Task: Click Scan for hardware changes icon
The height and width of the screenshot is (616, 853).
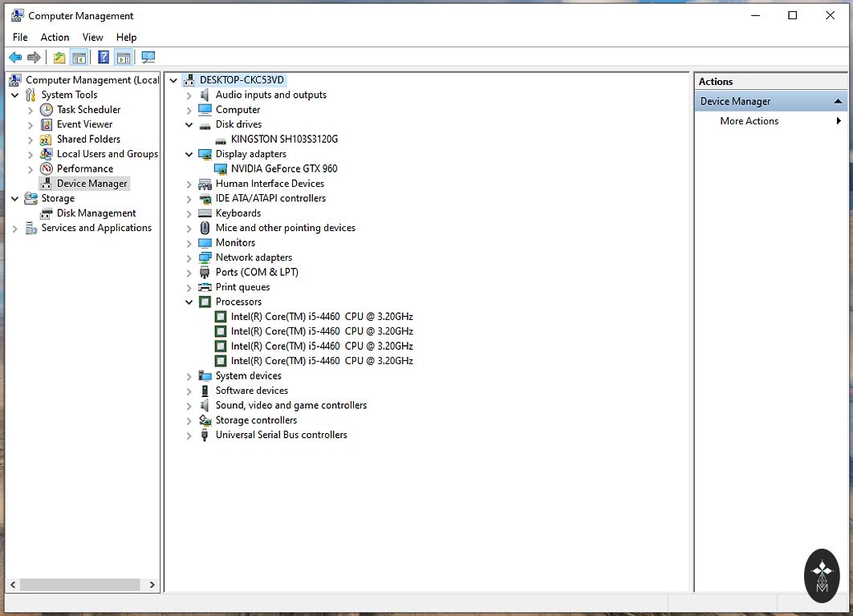Action: click(x=148, y=57)
